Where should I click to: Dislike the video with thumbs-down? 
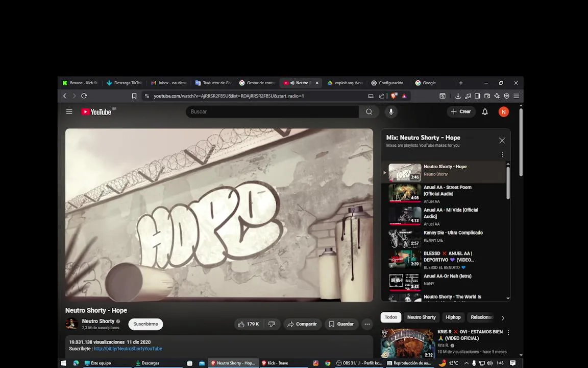coord(272,324)
